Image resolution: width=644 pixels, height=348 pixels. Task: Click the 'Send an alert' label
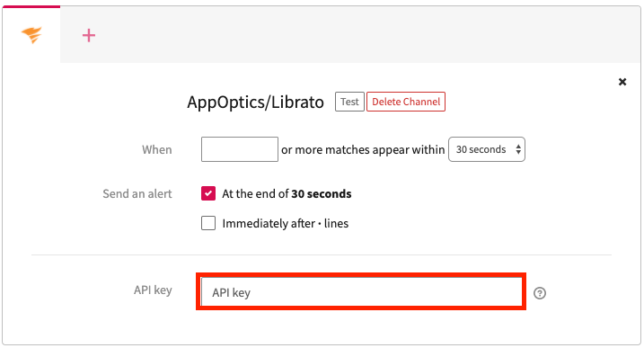pyautogui.click(x=137, y=193)
